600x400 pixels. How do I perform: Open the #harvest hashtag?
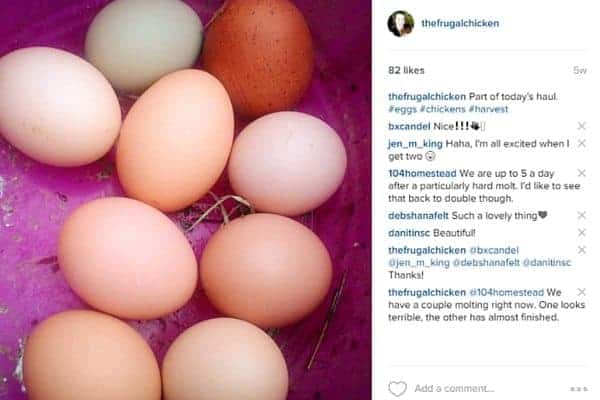tap(488, 109)
